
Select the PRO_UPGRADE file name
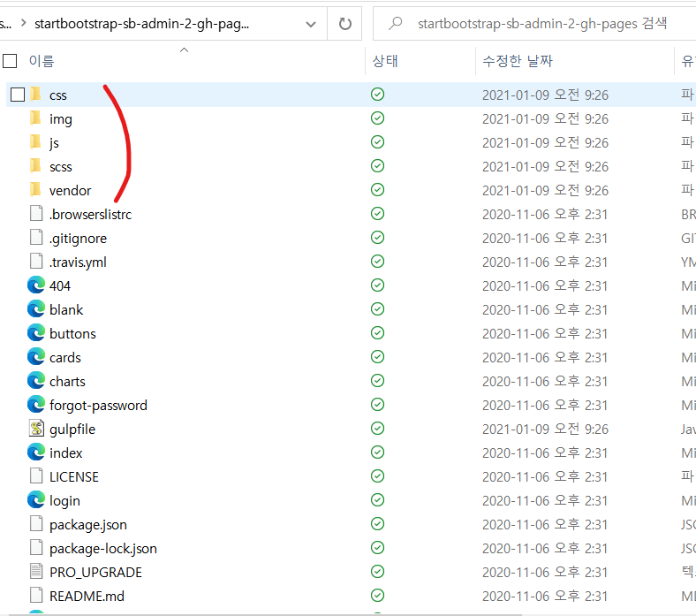(x=96, y=573)
